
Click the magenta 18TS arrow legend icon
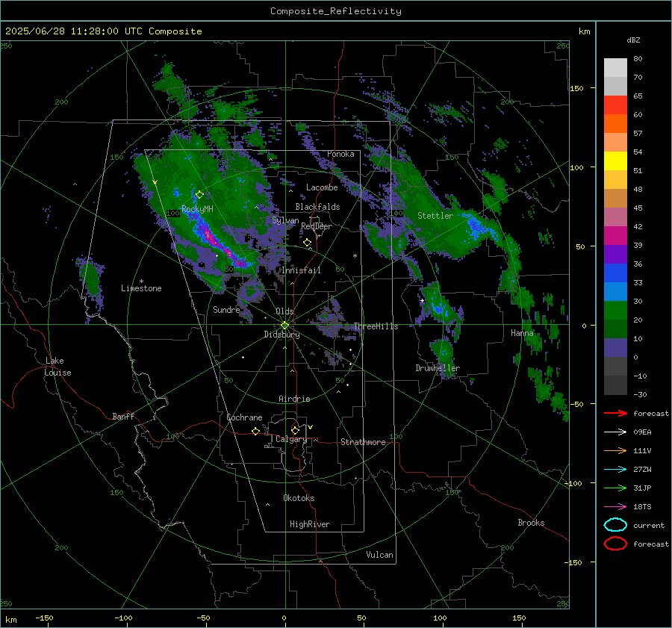(x=615, y=507)
